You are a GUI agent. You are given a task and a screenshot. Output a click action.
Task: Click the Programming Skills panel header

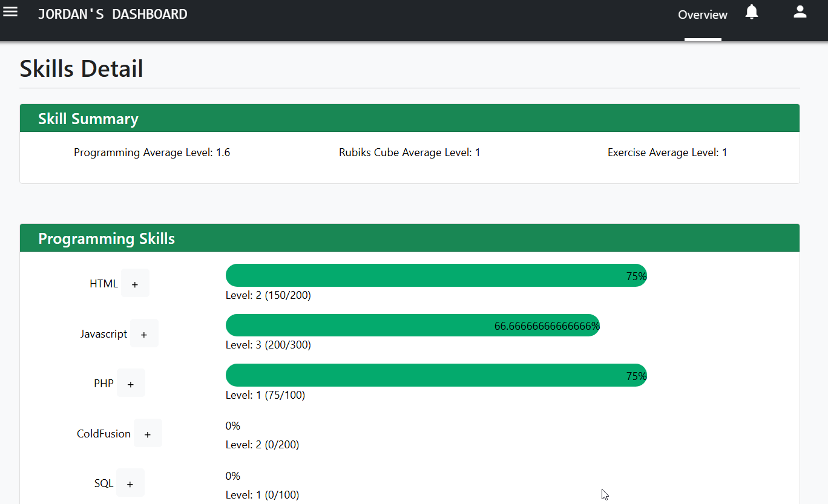click(x=409, y=238)
